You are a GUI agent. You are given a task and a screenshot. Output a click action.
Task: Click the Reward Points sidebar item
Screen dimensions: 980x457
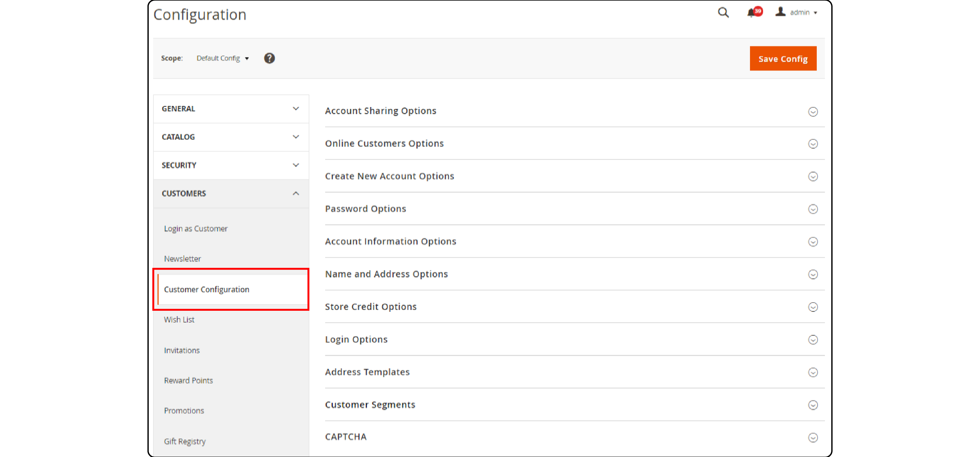(x=187, y=380)
